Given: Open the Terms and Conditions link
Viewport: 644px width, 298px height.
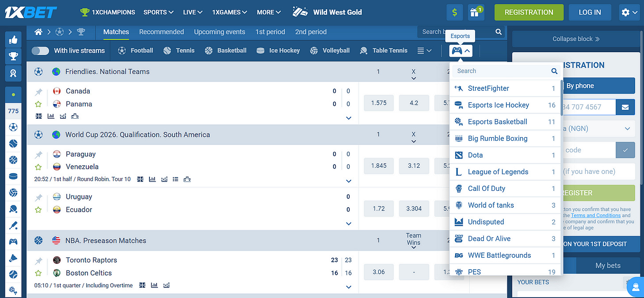Looking at the screenshot, I should point(596,216).
